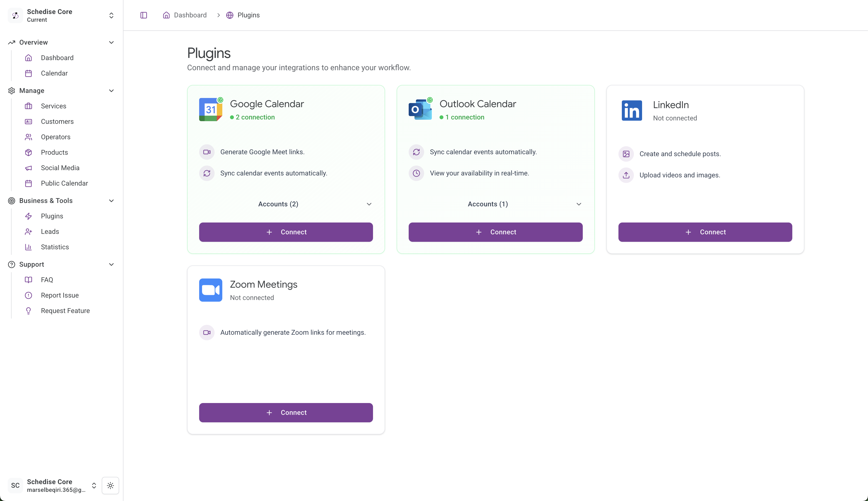Click the SC account avatar at bottom left

click(x=15, y=486)
